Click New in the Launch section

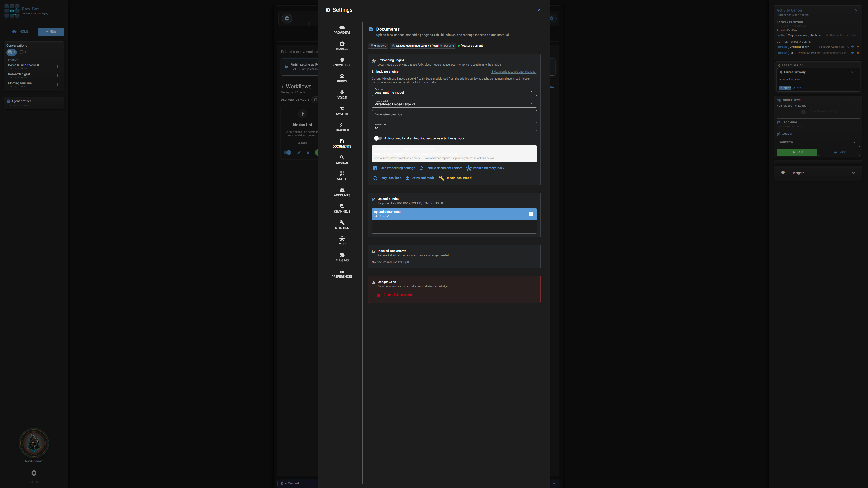pyautogui.click(x=839, y=152)
